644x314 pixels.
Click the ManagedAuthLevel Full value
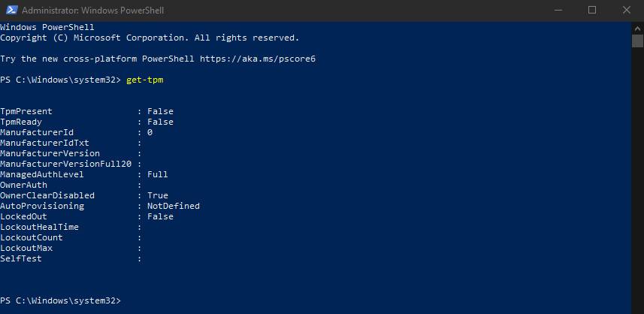pos(158,174)
